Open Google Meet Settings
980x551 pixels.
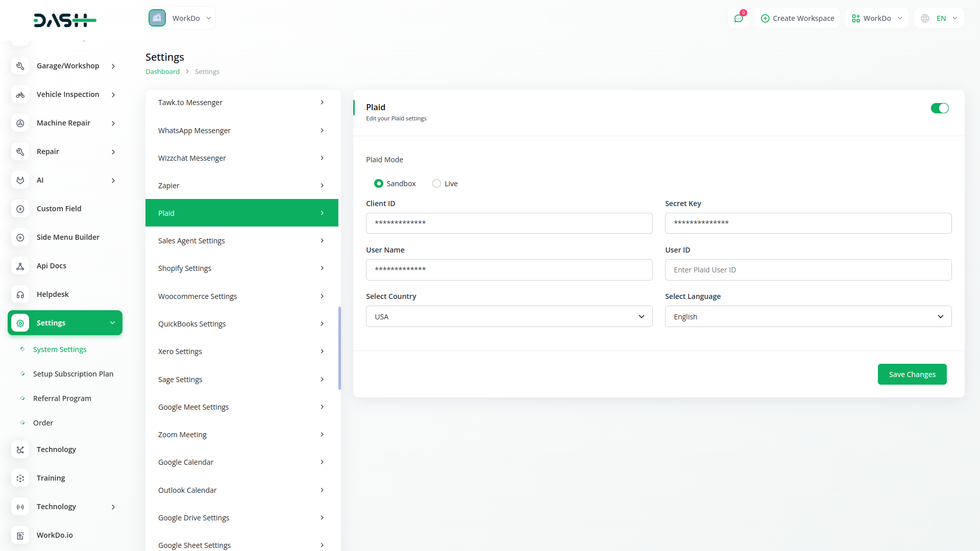[242, 407]
